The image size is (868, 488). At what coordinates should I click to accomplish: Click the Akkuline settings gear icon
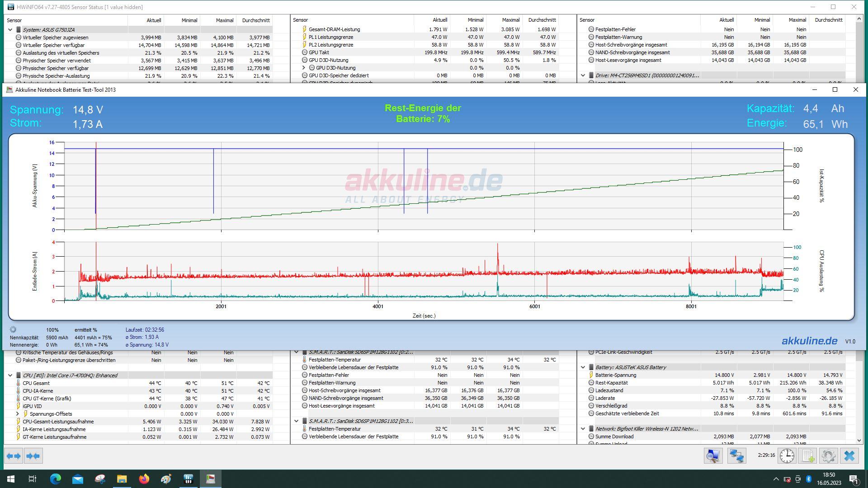click(x=13, y=330)
